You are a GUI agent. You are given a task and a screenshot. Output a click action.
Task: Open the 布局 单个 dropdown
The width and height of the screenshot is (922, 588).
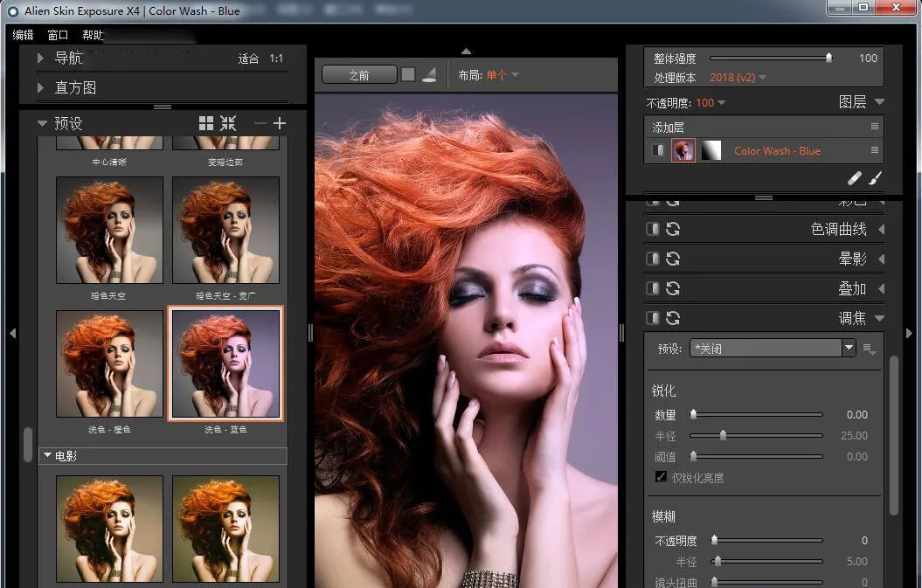click(x=503, y=74)
